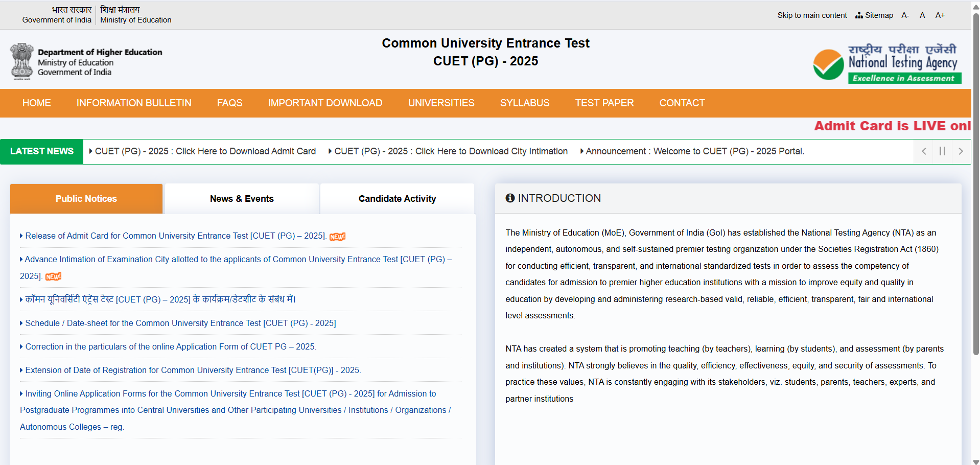Open Inviting Online Application Forms notice
Screen dimensions: 980x465
tap(235, 410)
